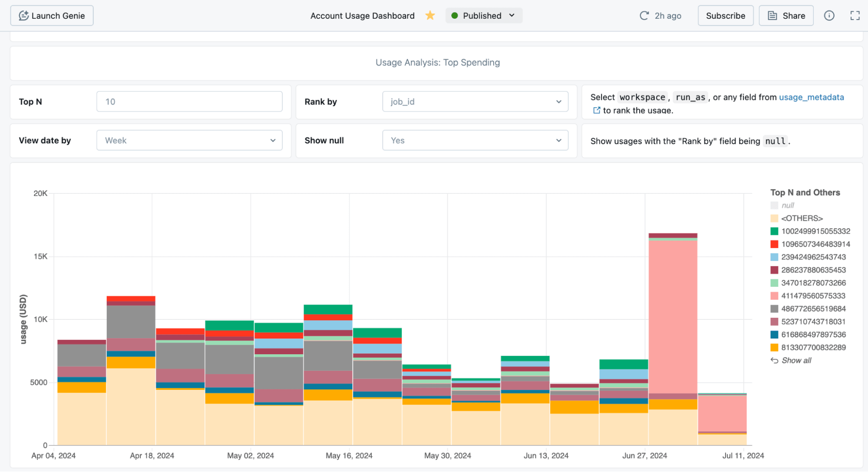Click the refresh icon beside 2h ago
The width and height of the screenshot is (868, 472).
click(644, 16)
